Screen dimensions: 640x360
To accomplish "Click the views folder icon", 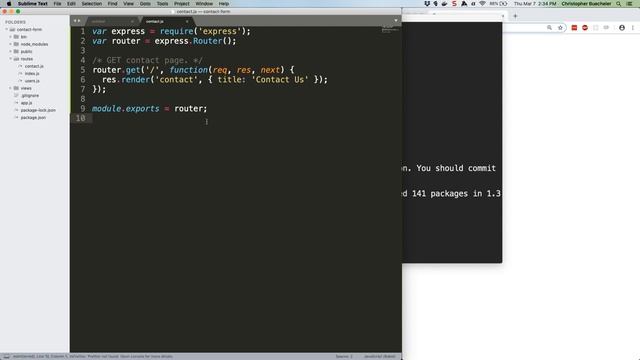I will pyautogui.click(x=16, y=88).
